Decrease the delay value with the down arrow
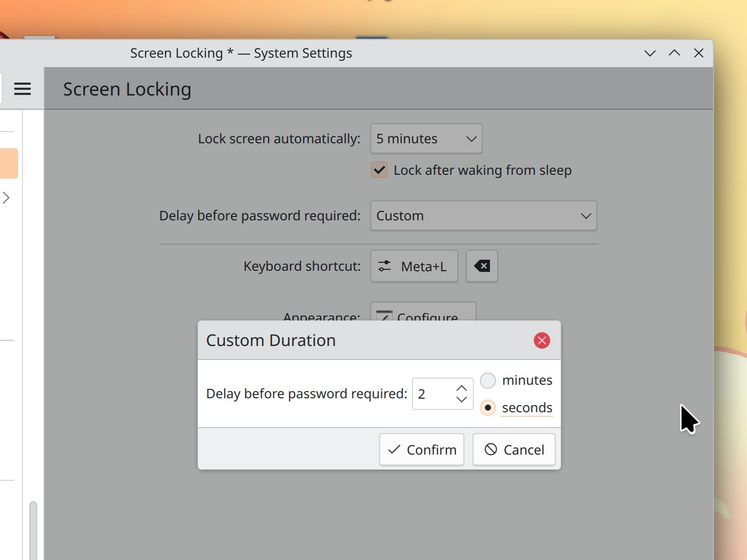Viewport: 747px width, 560px height. [461, 400]
